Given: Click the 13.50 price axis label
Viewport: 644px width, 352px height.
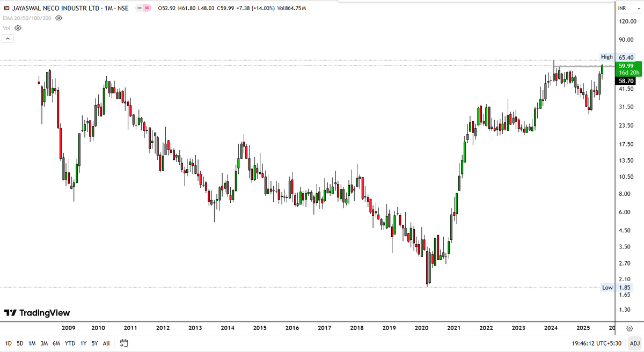Looking at the screenshot, I should 626,161.
